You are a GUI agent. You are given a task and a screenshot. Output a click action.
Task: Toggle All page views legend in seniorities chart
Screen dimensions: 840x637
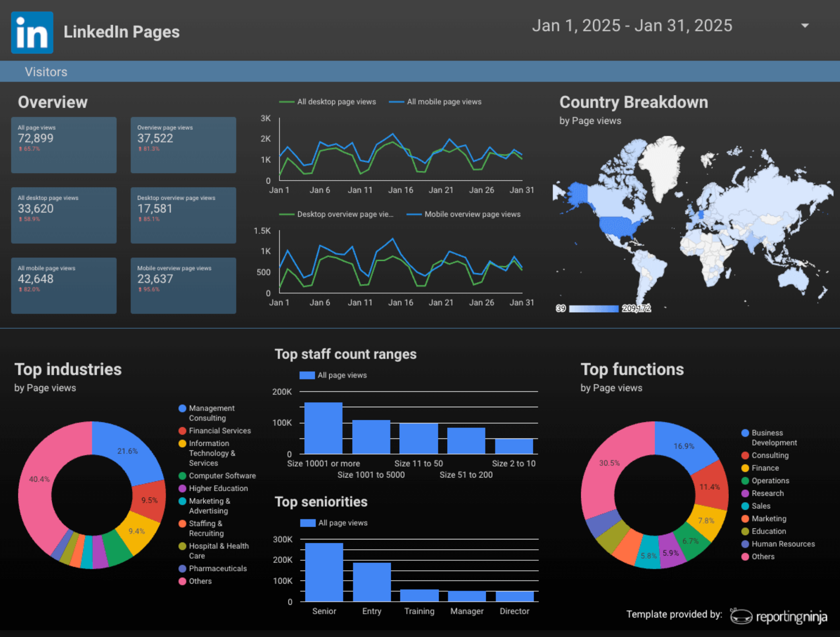point(334,523)
